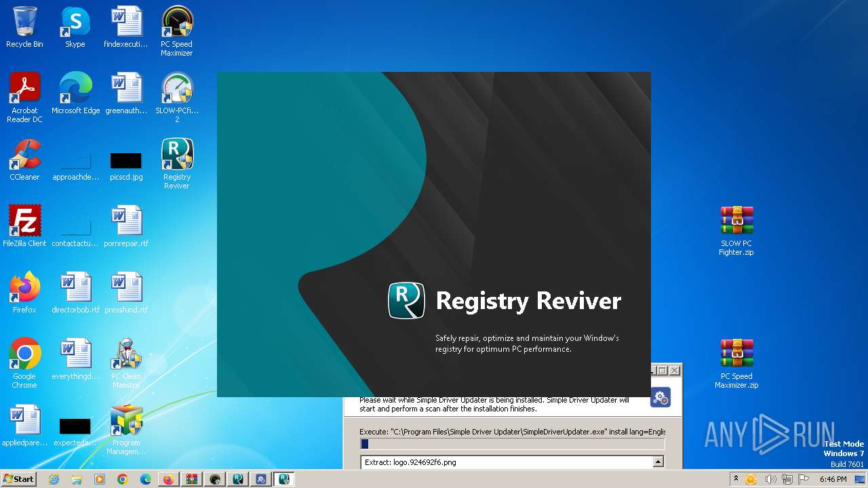Open the appliedpare... Word document
868x488 pixels.
point(24,426)
